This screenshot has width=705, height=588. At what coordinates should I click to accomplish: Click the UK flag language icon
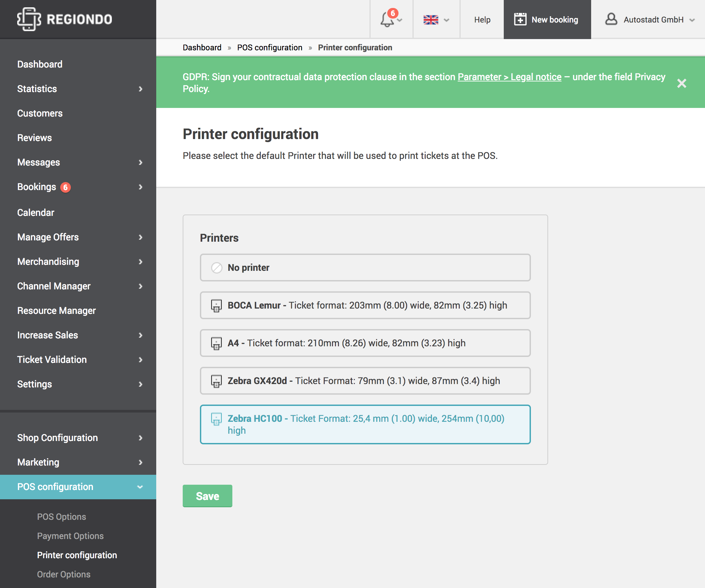431,20
